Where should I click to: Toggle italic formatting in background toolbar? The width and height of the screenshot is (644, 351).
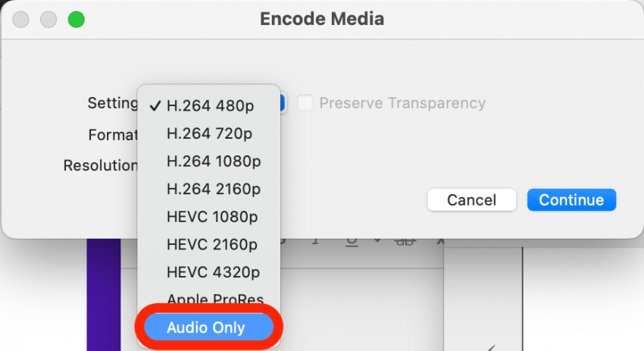pos(316,241)
